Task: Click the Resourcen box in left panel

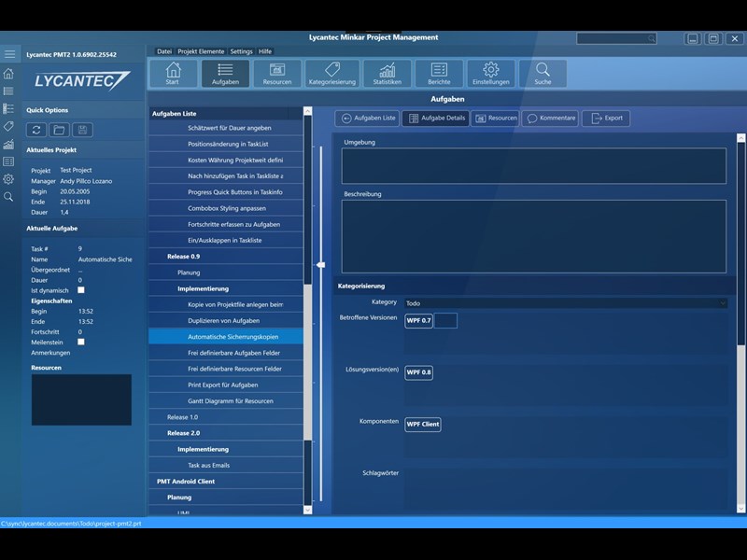Action: click(x=81, y=399)
